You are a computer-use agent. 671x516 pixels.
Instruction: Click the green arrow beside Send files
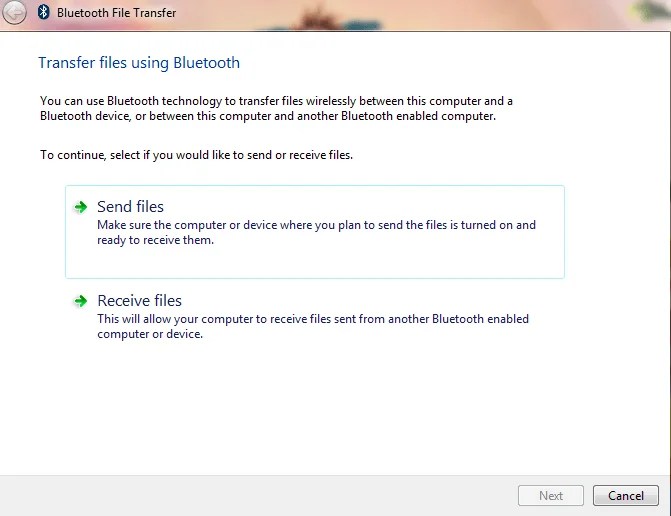click(x=80, y=207)
